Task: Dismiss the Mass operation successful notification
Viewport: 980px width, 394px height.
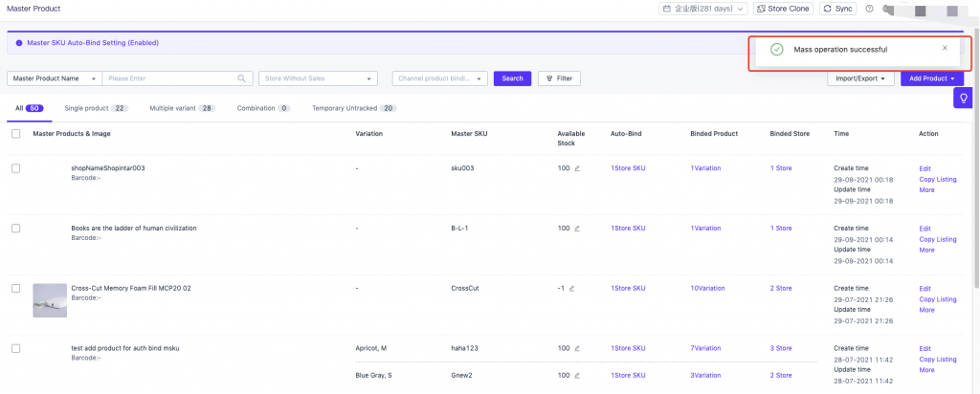Action: pos(945,48)
